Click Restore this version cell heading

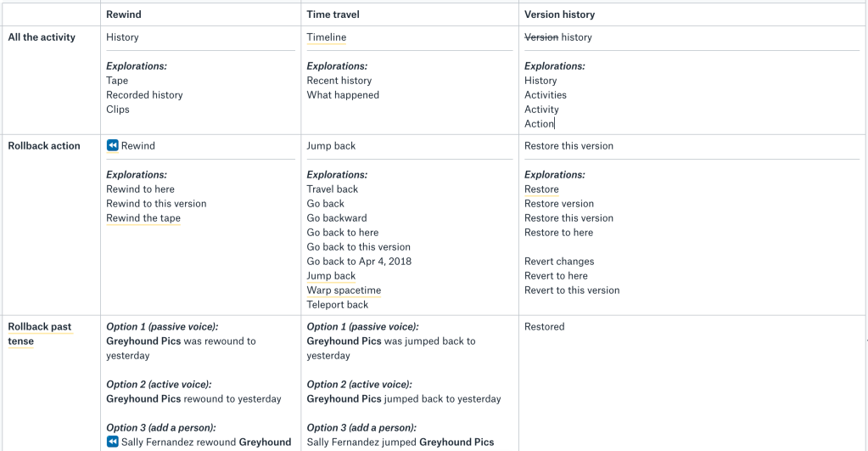tap(568, 146)
